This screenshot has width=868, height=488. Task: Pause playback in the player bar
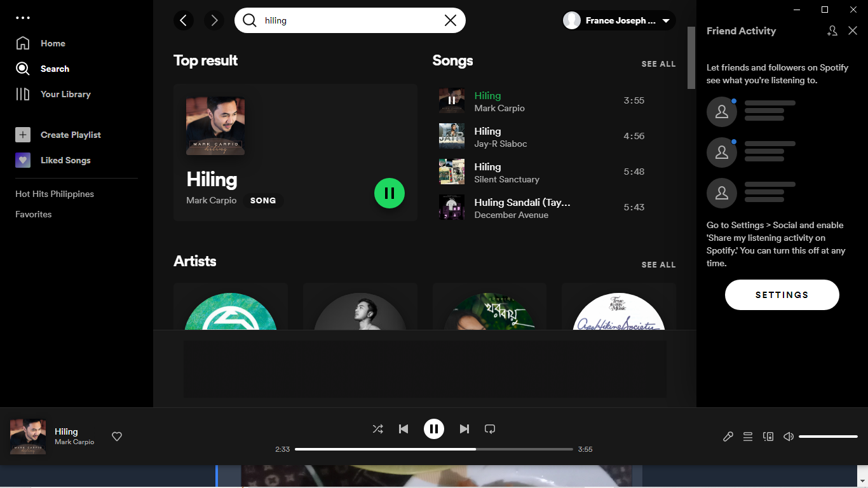434,429
